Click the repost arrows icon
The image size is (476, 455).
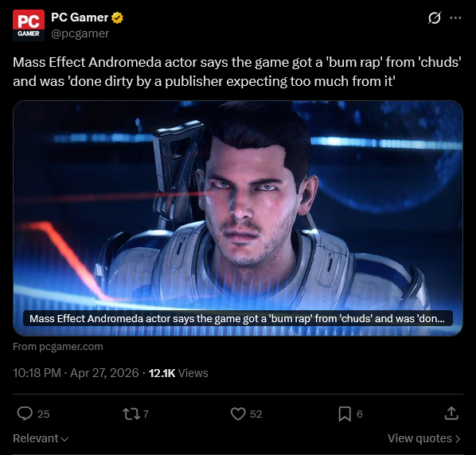[131, 414]
